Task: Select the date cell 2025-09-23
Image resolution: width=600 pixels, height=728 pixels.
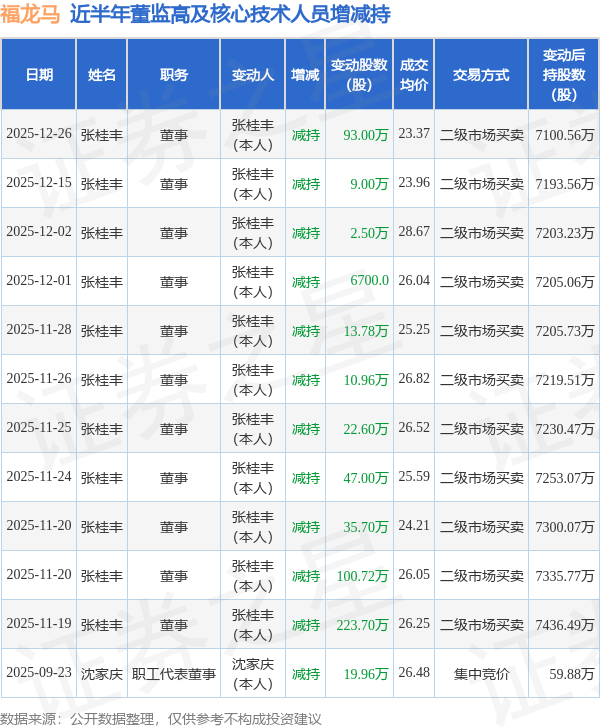Action: pyautogui.click(x=39, y=673)
